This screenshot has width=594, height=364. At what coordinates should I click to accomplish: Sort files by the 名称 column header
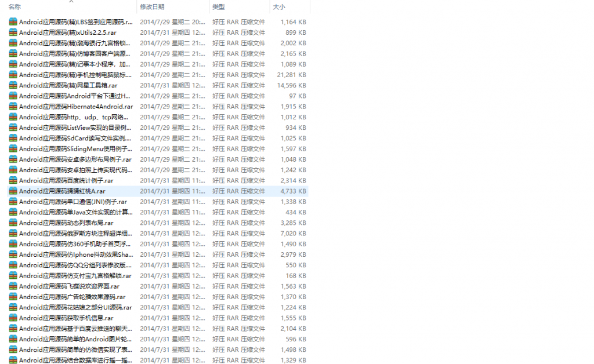[15, 7]
